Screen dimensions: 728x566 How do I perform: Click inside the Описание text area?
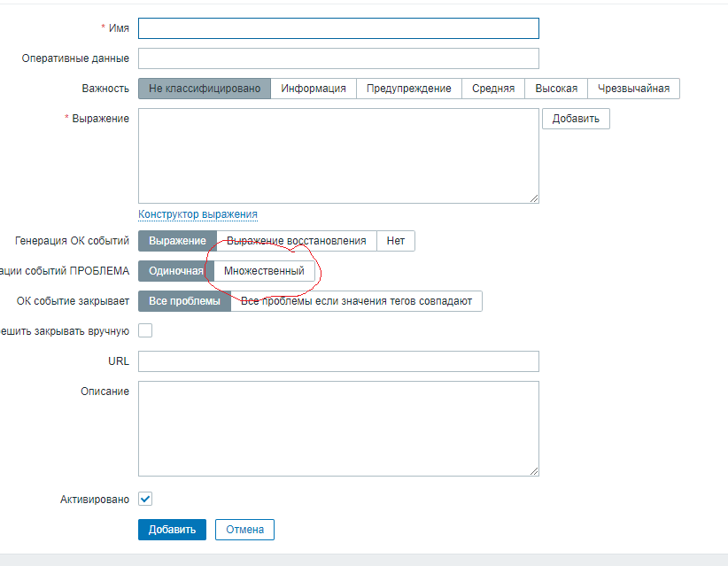pos(338,429)
